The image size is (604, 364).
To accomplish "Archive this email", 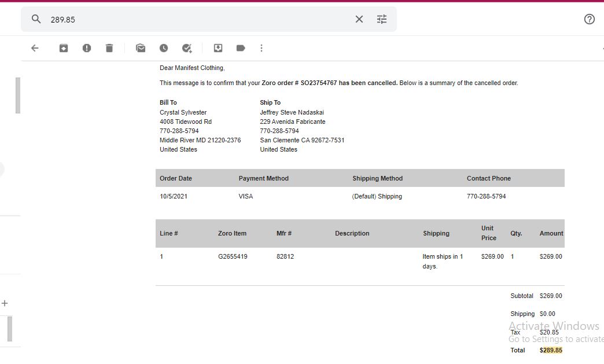I will coord(64,48).
